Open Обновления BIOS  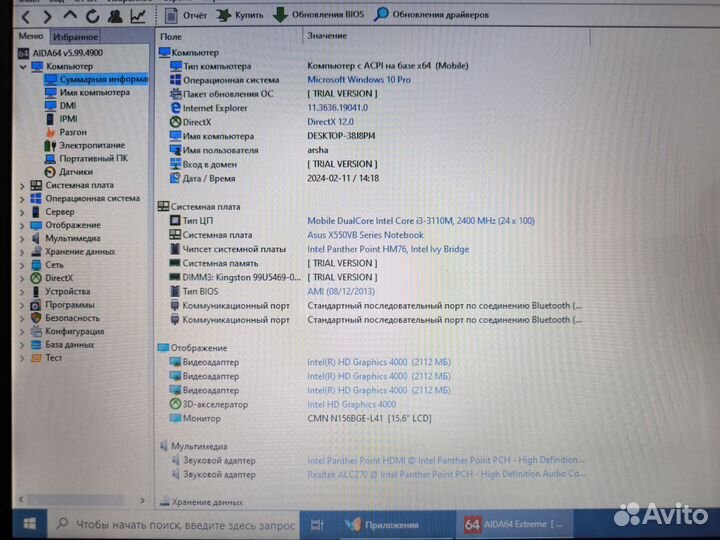318,15
